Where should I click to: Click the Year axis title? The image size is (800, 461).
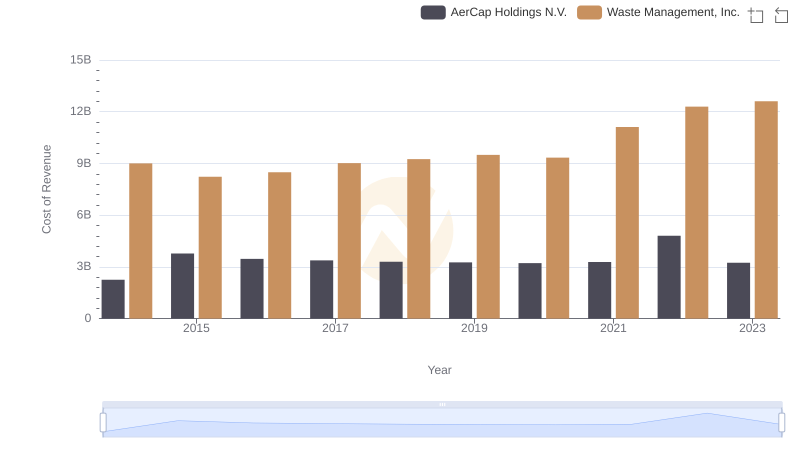[x=439, y=370]
